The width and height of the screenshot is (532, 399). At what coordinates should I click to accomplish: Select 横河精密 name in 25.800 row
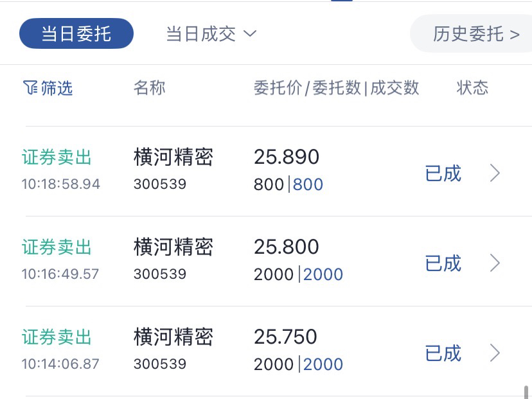173,247
